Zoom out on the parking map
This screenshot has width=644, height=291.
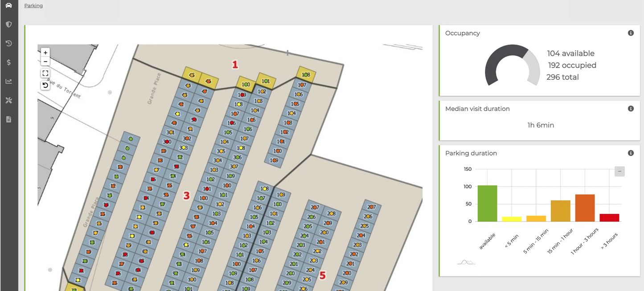pyautogui.click(x=45, y=61)
